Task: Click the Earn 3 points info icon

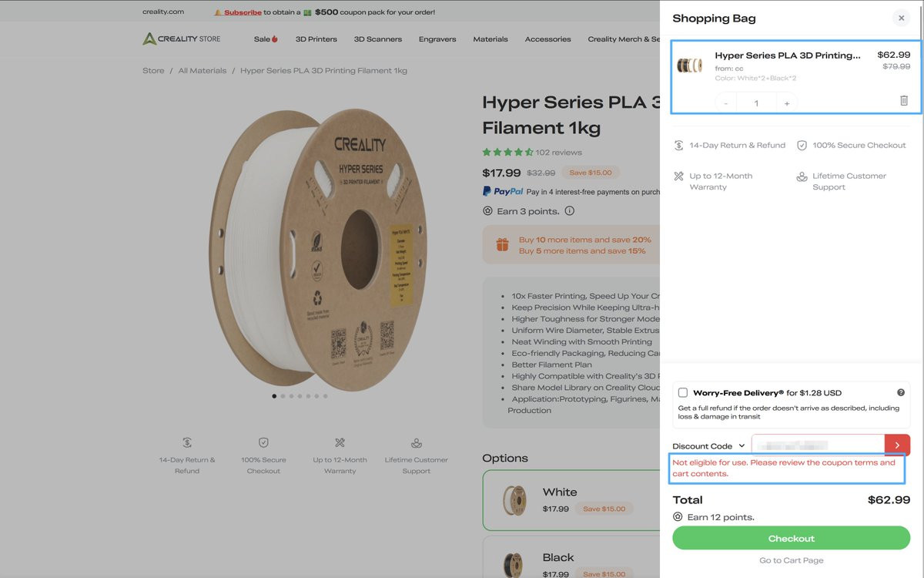Action: coord(569,211)
